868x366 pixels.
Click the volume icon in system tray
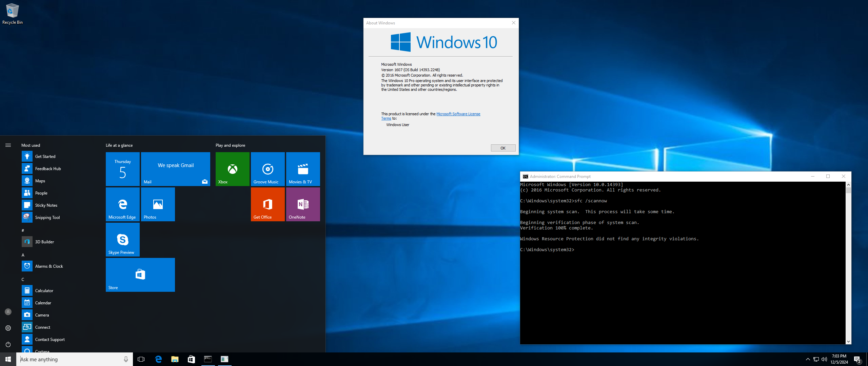click(x=824, y=359)
